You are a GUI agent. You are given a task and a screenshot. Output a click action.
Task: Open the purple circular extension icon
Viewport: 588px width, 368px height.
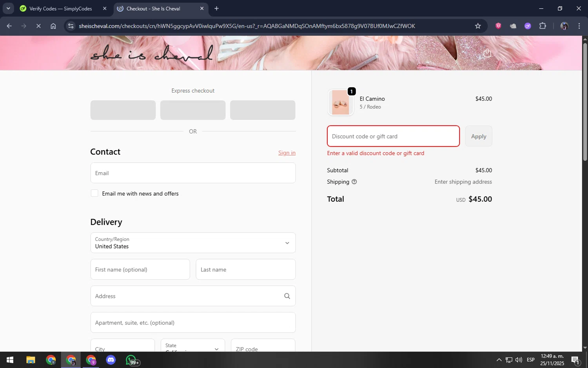click(x=528, y=26)
